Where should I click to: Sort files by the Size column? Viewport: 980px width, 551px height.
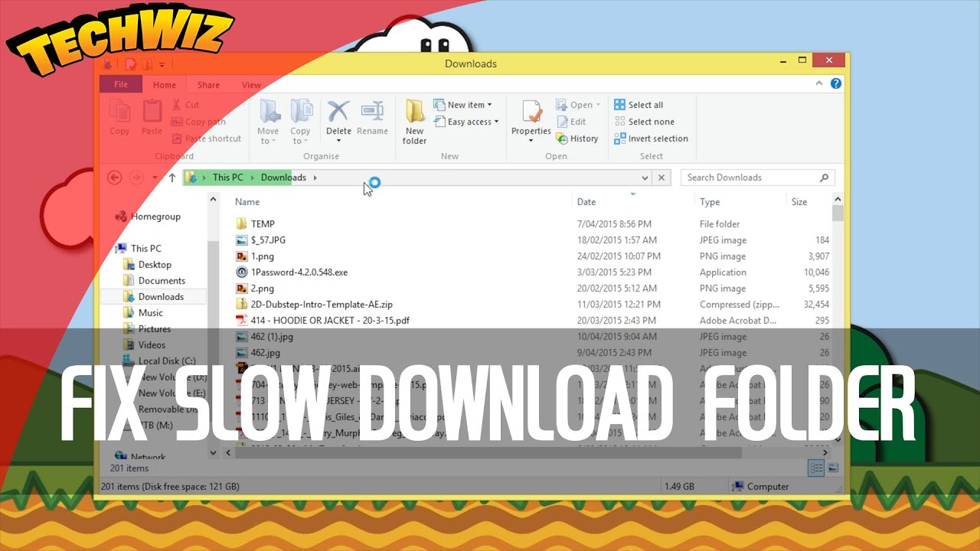pyautogui.click(x=799, y=202)
